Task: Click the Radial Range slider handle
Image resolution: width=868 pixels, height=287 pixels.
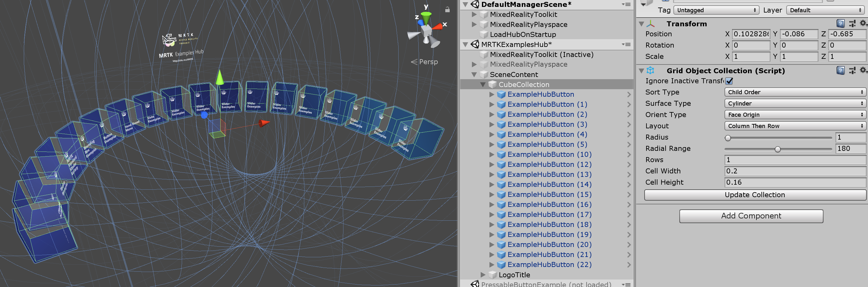Action: coord(777,149)
